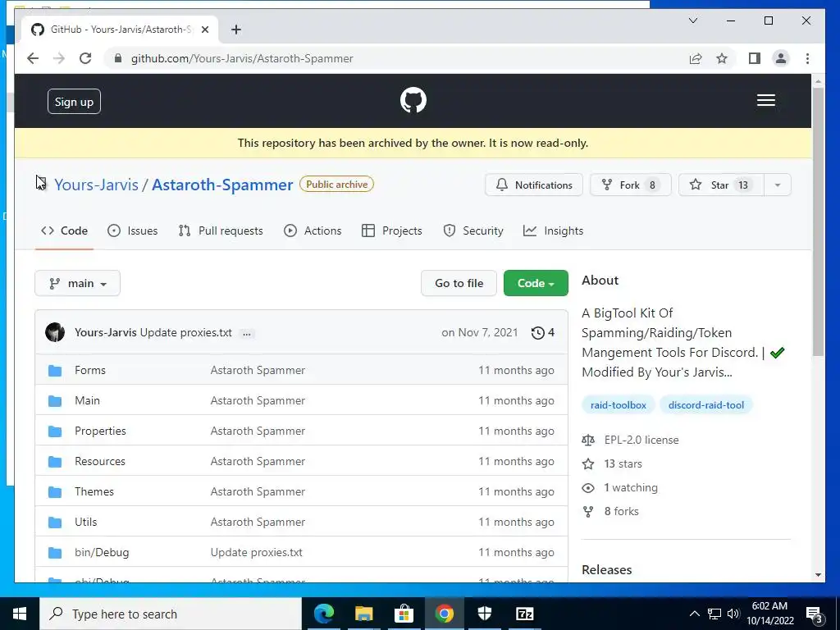Click the Yours-Jarvis commit author avatar

click(55, 333)
